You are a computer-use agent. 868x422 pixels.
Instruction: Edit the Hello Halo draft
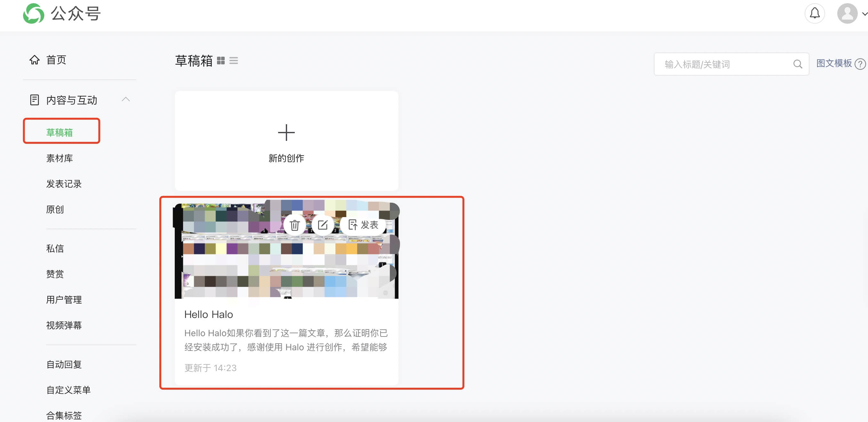point(323,225)
